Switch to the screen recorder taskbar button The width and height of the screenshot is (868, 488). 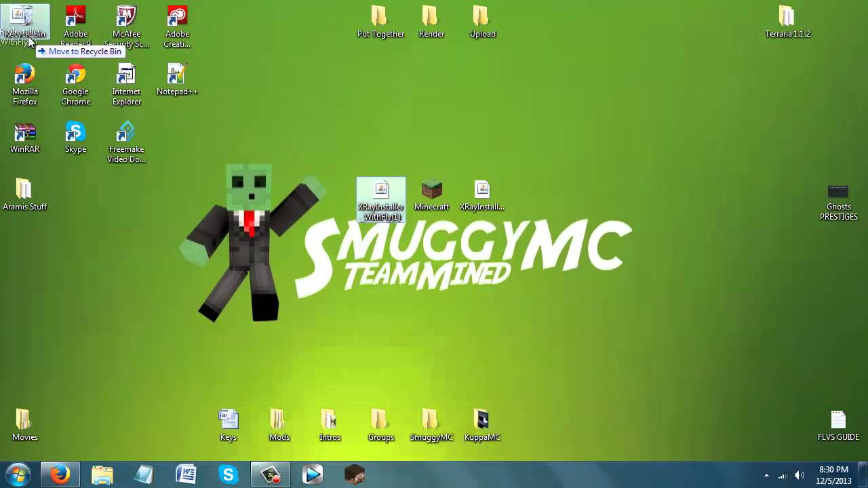271,474
